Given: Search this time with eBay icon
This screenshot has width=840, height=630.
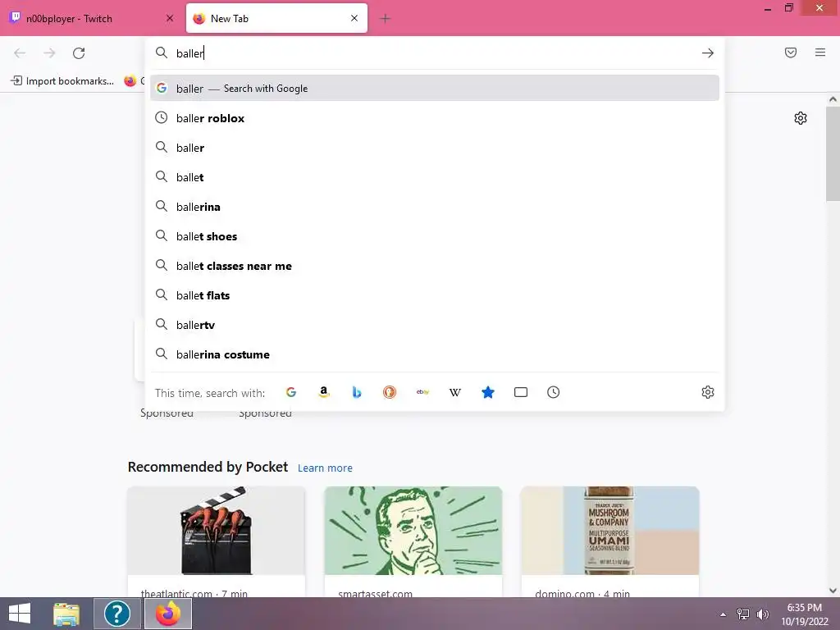Looking at the screenshot, I should click(x=422, y=392).
